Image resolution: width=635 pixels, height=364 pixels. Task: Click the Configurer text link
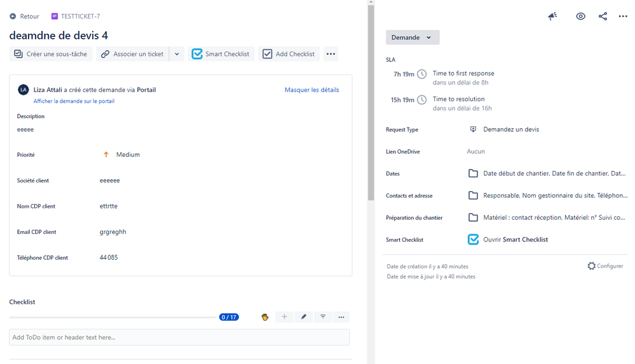pos(610,266)
